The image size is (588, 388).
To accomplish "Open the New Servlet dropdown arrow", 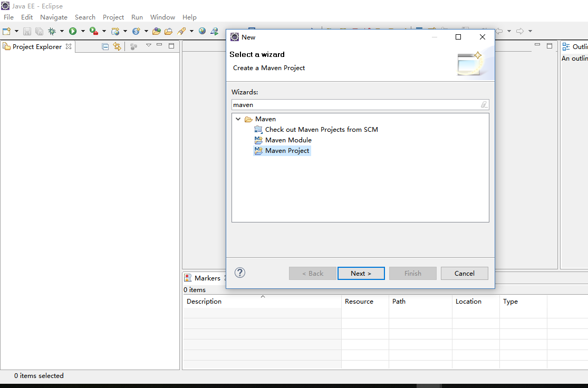I will click(146, 31).
